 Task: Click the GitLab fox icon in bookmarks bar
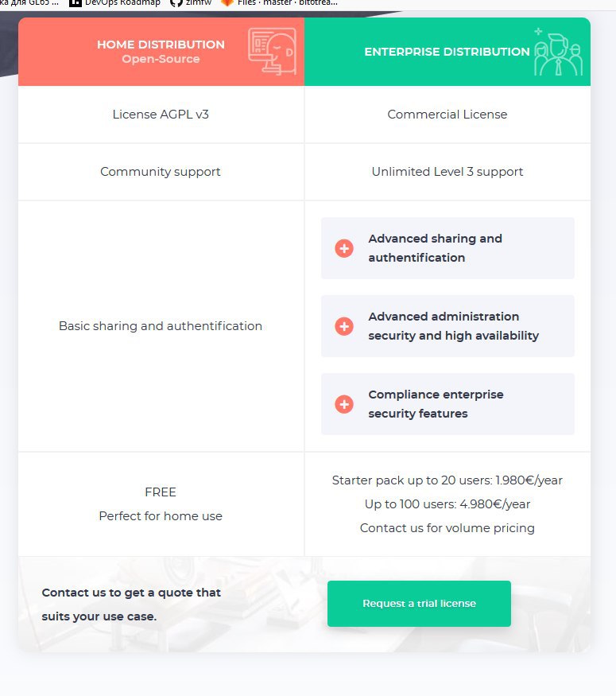point(227,2)
